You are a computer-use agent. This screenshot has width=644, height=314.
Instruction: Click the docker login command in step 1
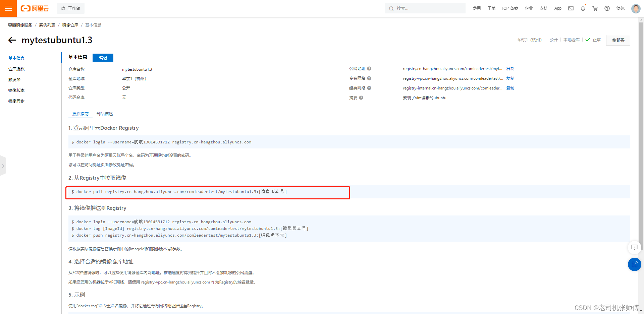click(x=161, y=142)
